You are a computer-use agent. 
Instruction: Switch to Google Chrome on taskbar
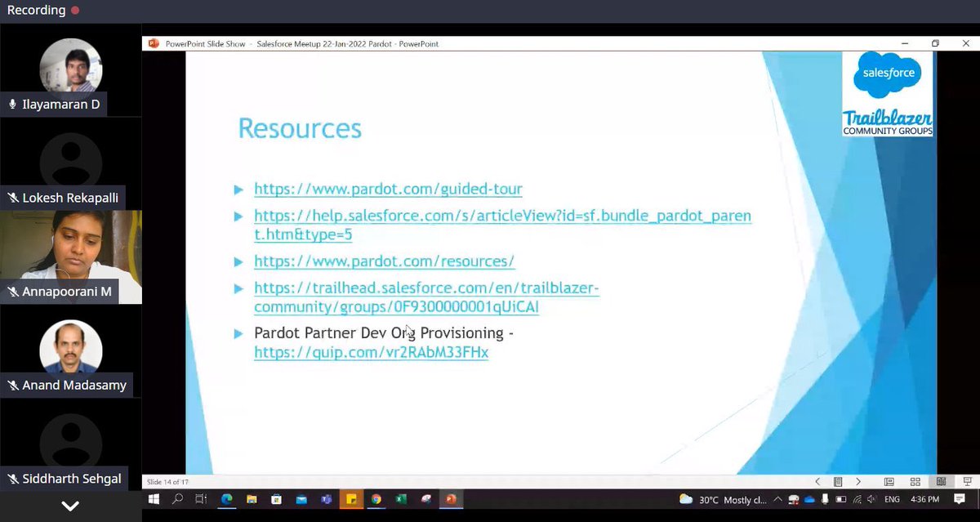click(376, 499)
